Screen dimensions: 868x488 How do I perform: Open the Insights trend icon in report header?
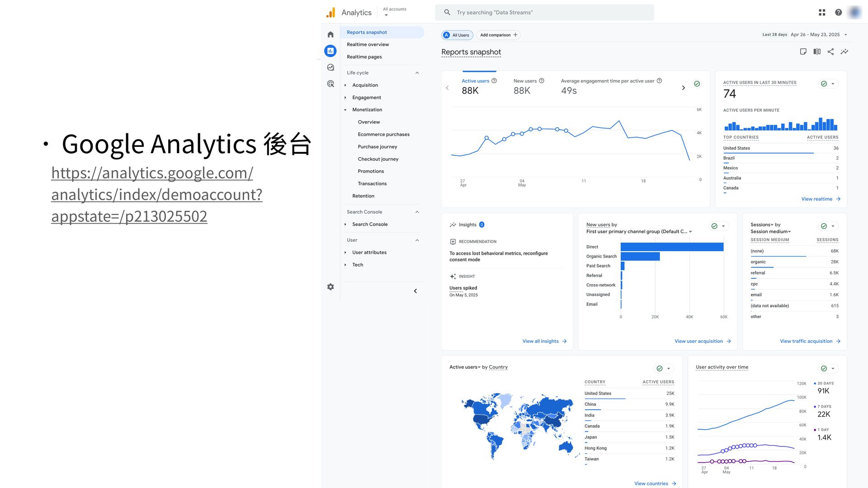click(x=844, y=52)
